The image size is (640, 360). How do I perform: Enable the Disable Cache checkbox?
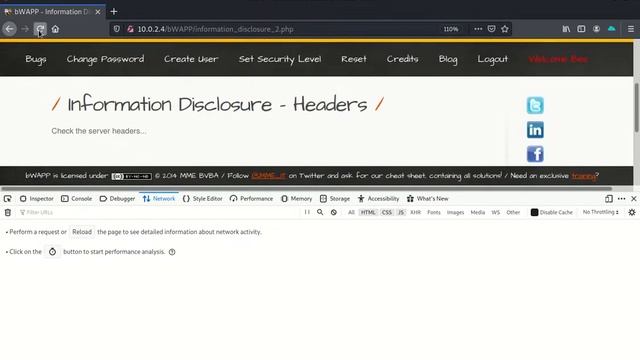pyautogui.click(x=534, y=212)
